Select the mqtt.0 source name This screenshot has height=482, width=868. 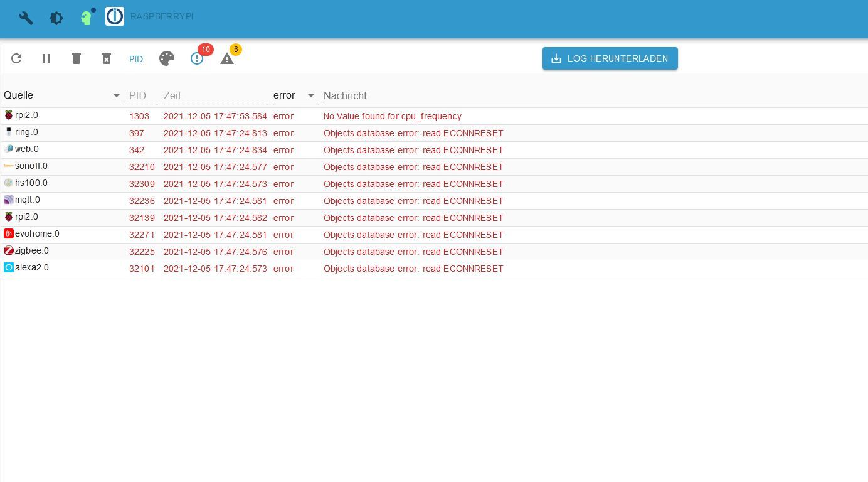pos(28,200)
